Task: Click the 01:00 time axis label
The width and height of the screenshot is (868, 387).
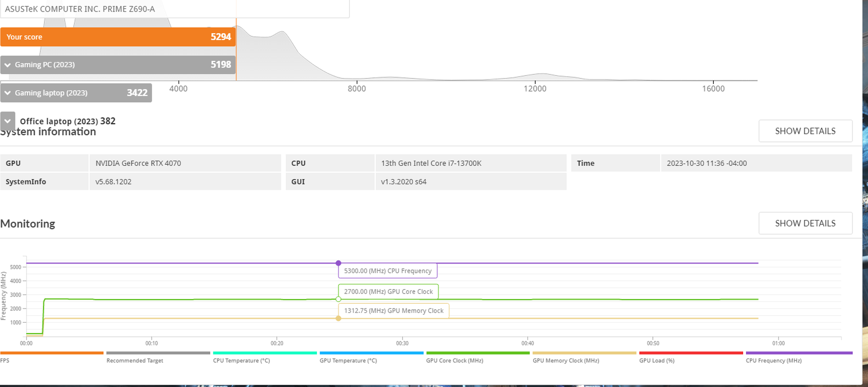Action: click(x=778, y=344)
